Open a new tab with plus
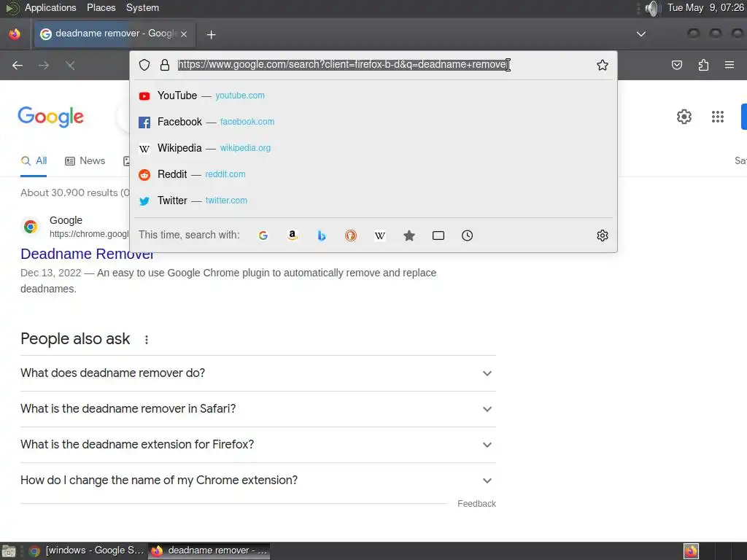Viewport: 747px width, 560px height. click(x=211, y=34)
